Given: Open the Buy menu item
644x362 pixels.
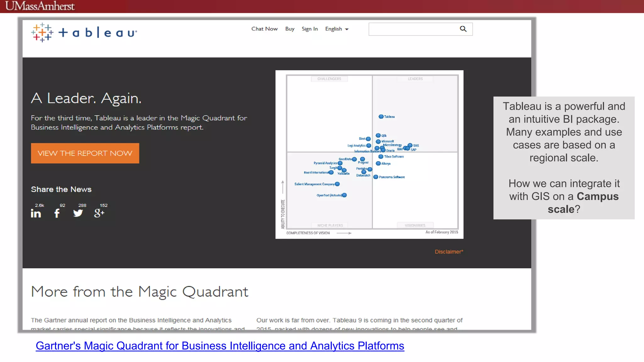Looking at the screenshot, I should tap(290, 29).
